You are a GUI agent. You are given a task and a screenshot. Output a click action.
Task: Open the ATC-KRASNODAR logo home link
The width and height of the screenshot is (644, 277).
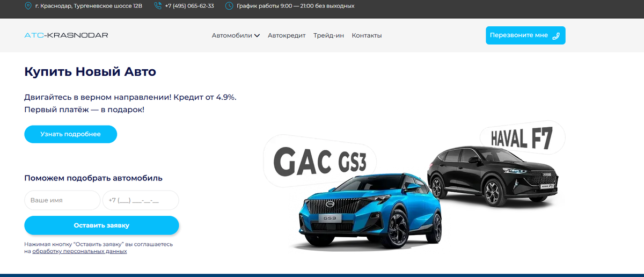coord(66,35)
